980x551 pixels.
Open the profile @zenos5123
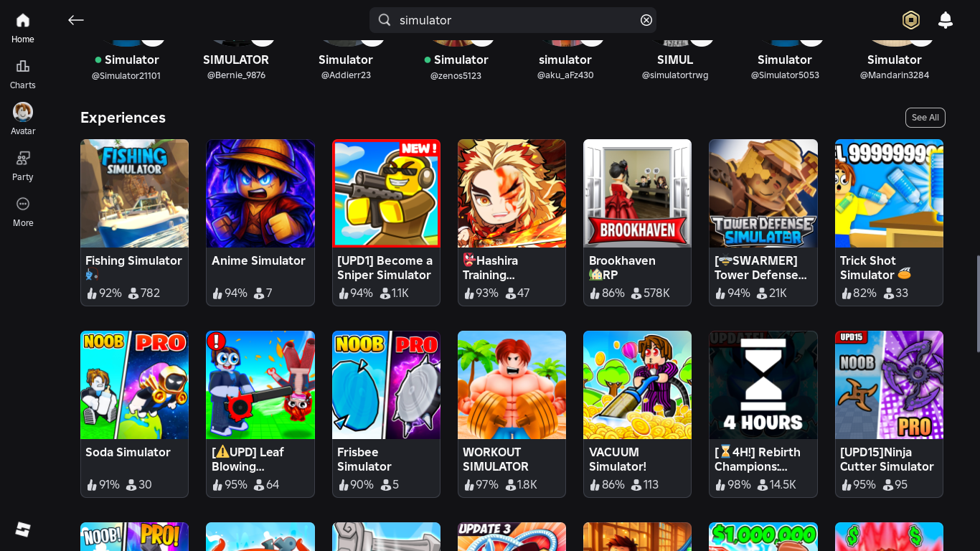[x=456, y=67]
